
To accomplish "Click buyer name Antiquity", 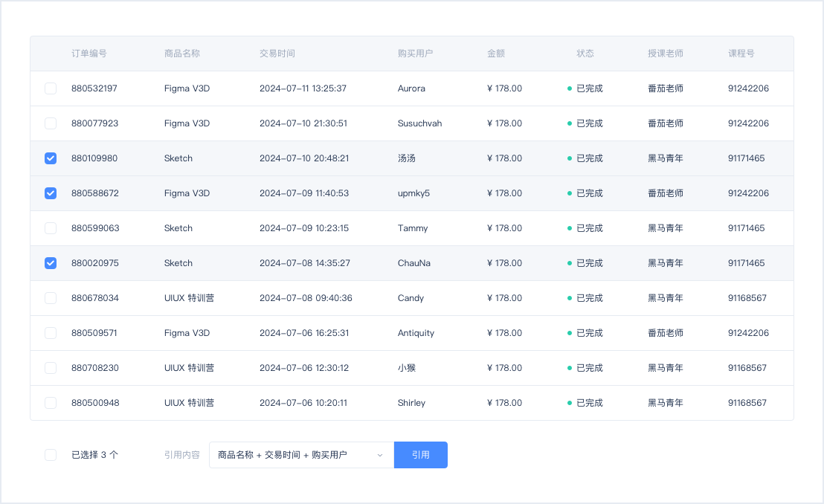I will coord(416,333).
